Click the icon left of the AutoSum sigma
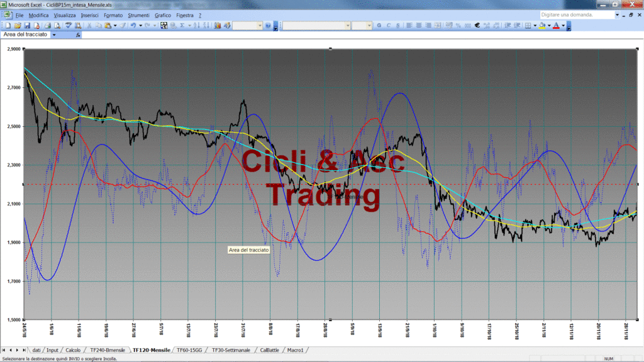The width and height of the screenshot is (644, 362). (173, 25)
